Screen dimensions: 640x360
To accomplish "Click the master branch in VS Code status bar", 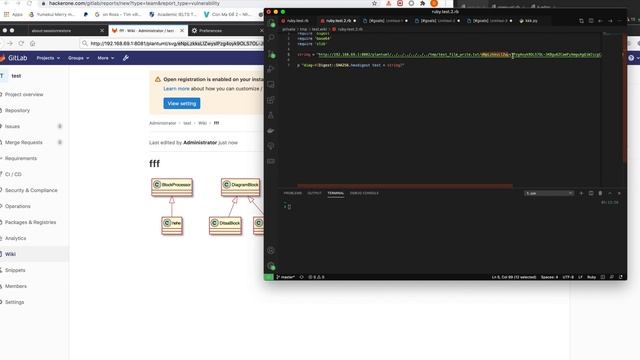I will pos(285,277).
